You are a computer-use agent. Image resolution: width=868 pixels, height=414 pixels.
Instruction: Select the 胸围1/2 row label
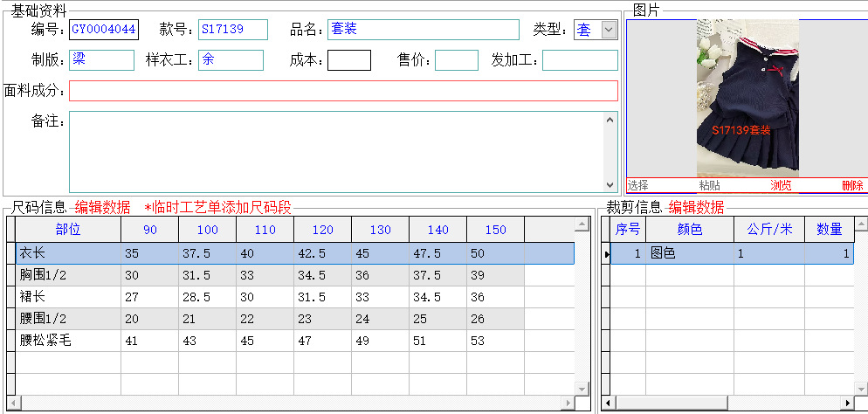[x=68, y=275]
